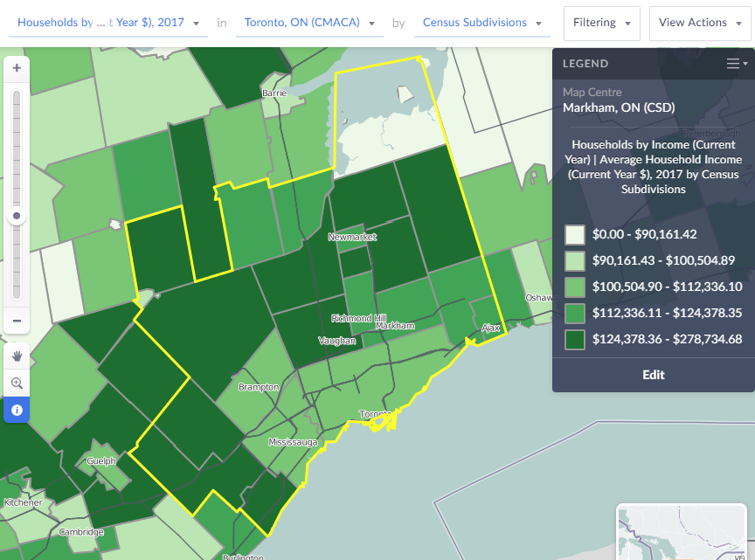
Task: Click the zoom in plus button
Action: point(17,67)
